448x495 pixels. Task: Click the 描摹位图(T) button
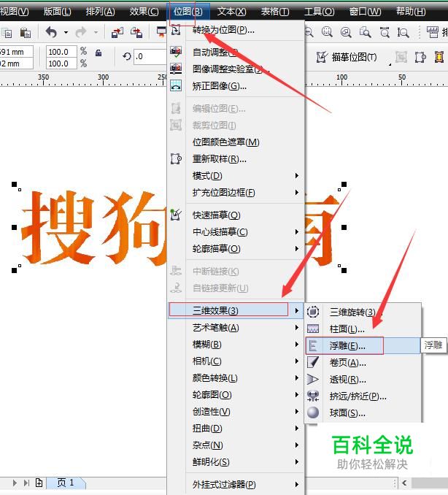click(x=347, y=57)
